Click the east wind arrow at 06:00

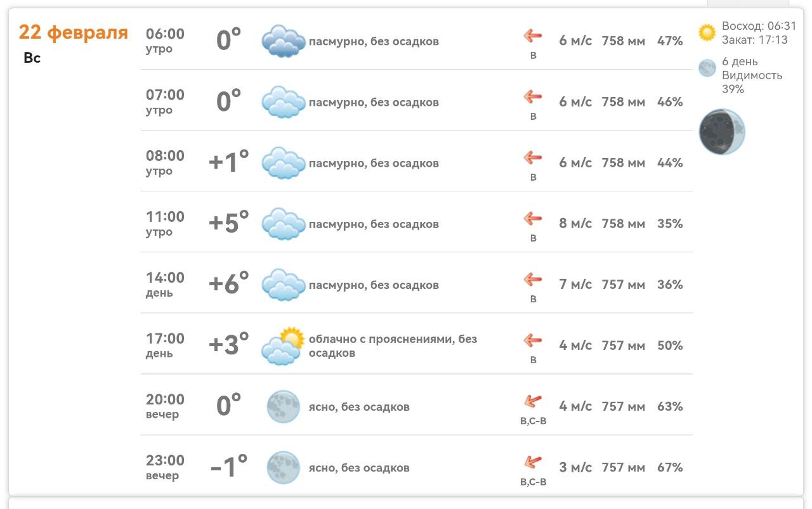point(533,36)
